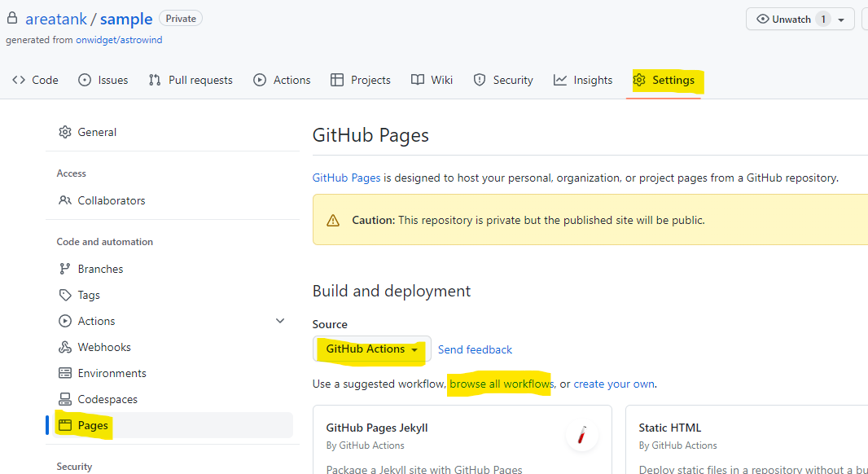Click the onwidget/astrowind template link
868x474 pixels.
tap(119, 40)
